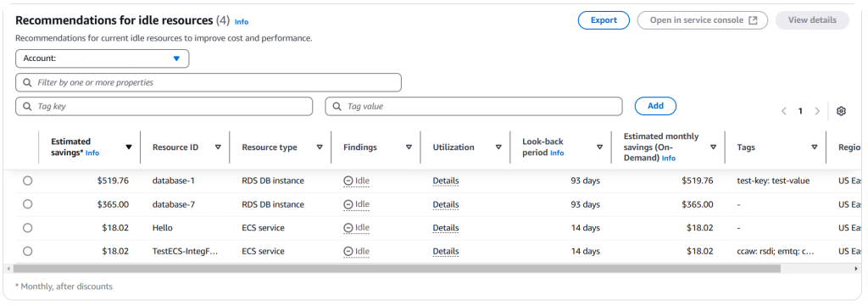868x306 pixels.
Task: Select the database-1 row radio button
Action: [x=28, y=181]
